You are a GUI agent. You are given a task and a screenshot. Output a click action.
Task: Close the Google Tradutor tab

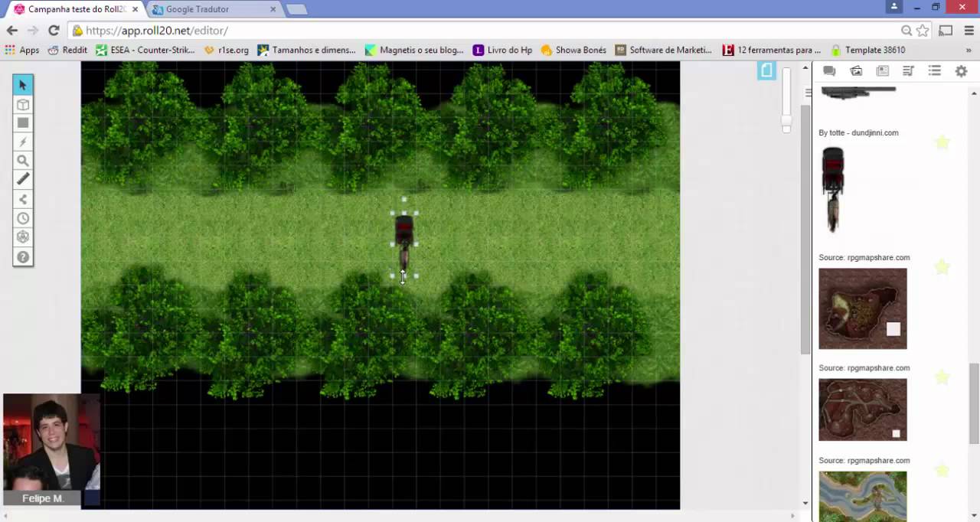273,9
